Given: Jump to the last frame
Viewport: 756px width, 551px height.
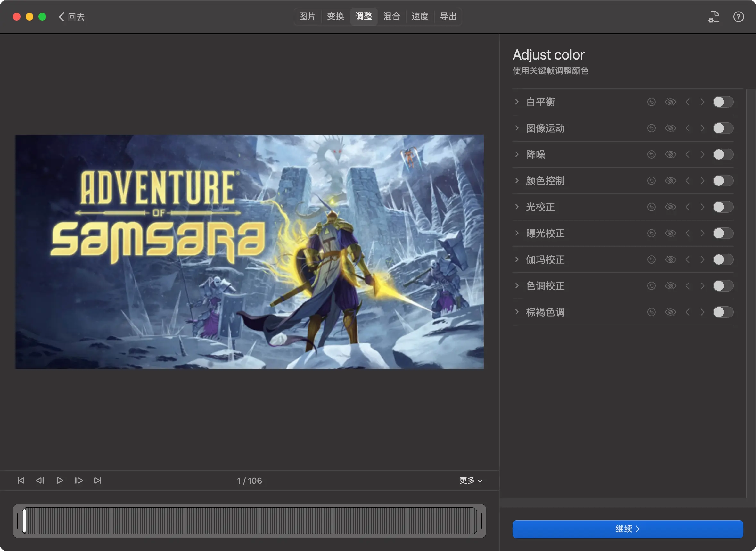Looking at the screenshot, I should click(x=98, y=480).
